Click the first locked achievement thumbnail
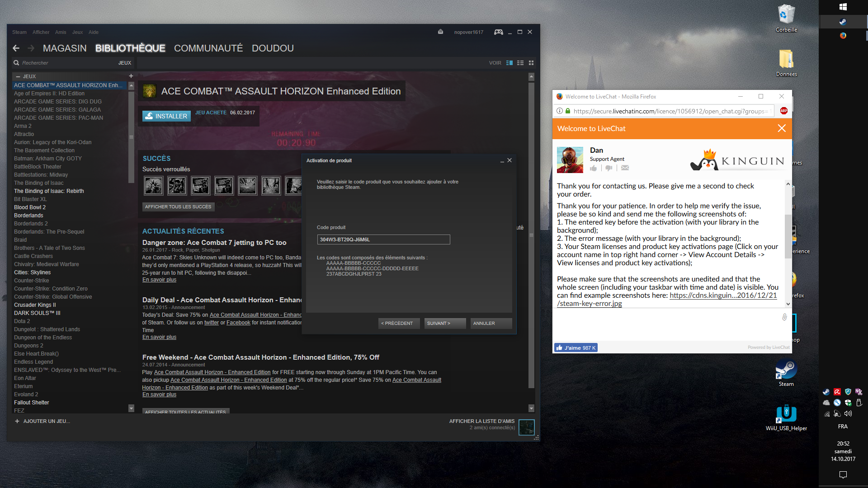This screenshot has width=868, height=488. [154, 186]
